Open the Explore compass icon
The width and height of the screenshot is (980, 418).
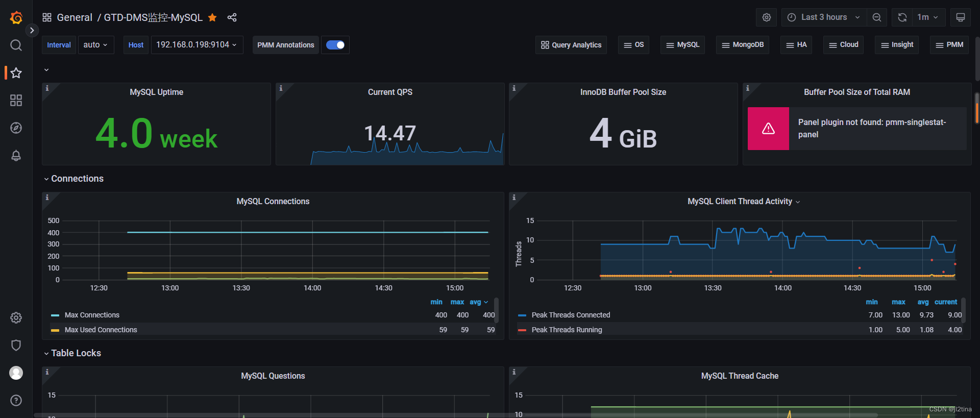(16, 128)
